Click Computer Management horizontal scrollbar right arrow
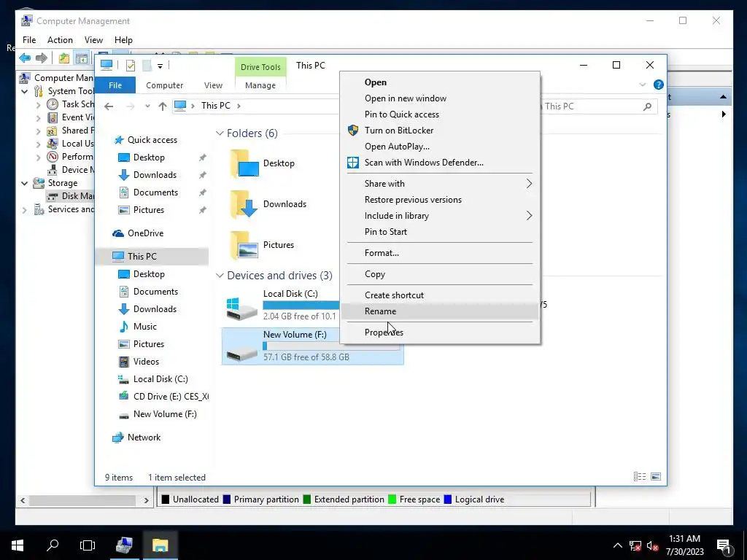This screenshot has width=747, height=560. coord(146,500)
